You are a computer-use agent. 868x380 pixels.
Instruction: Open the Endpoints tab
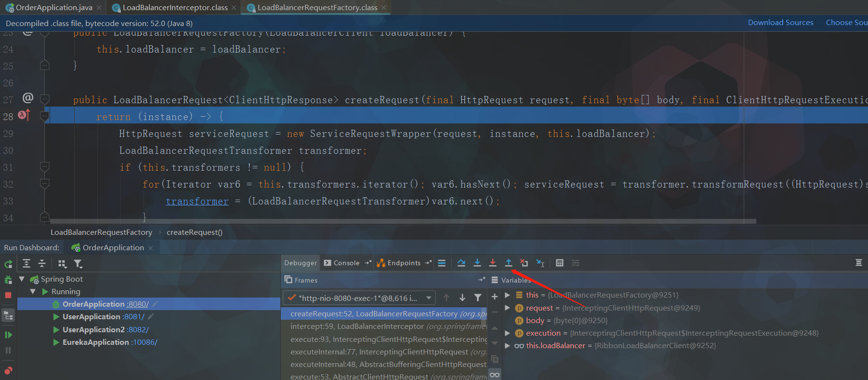click(x=399, y=263)
